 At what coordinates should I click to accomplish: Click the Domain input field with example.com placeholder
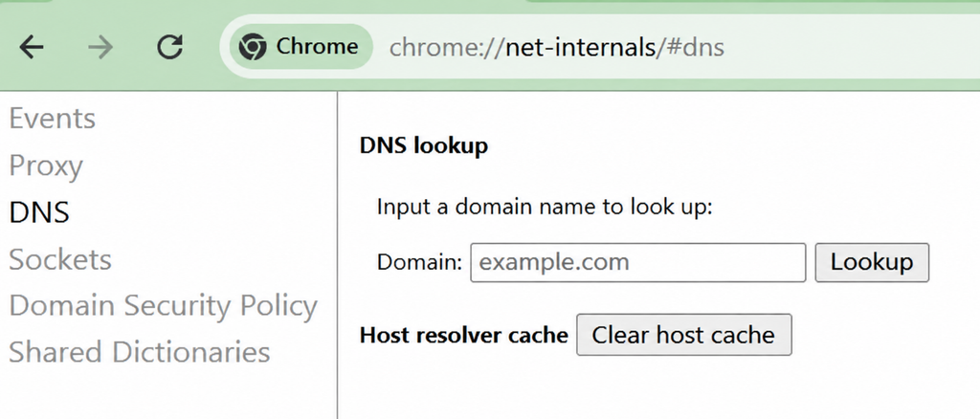point(638,263)
